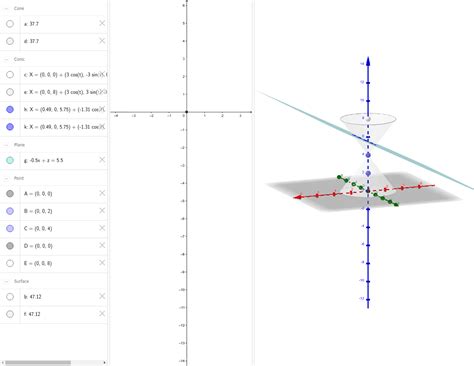The height and width of the screenshot is (366, 474).
Task: Collapse the Cone group
Action: (x=6, y=8)
